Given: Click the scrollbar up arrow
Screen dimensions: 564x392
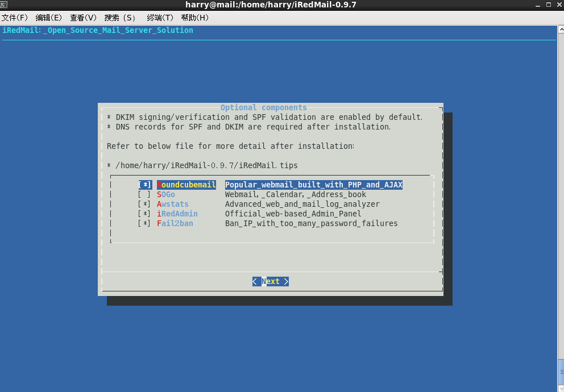Looking at the screenshot, I should pyautogui.click(x=561, y=29).
